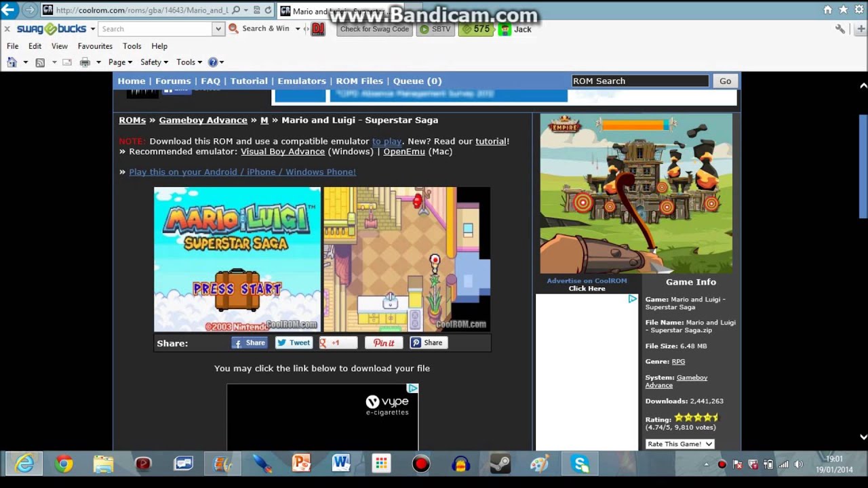This screenshot has height=488, width=868.
Task: Click the 575 Swag Bucks balance
Action: (475, 29)
